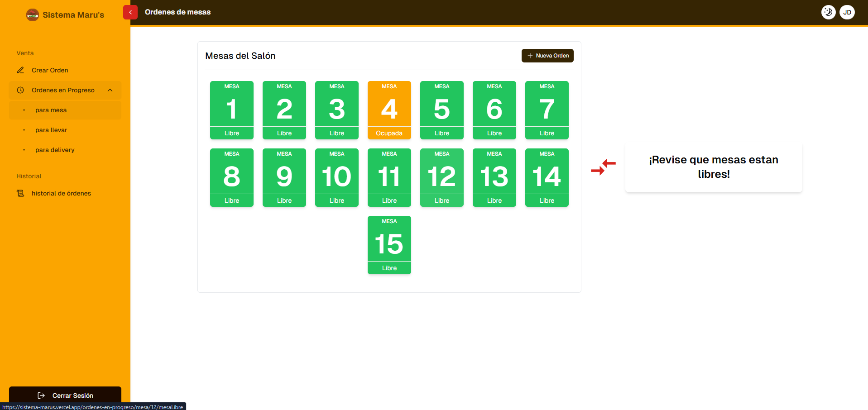Image resolution: width=868 pixels, height=410 pixels.
Task: Click the 'Historial' section label
Action: [29, 176]
